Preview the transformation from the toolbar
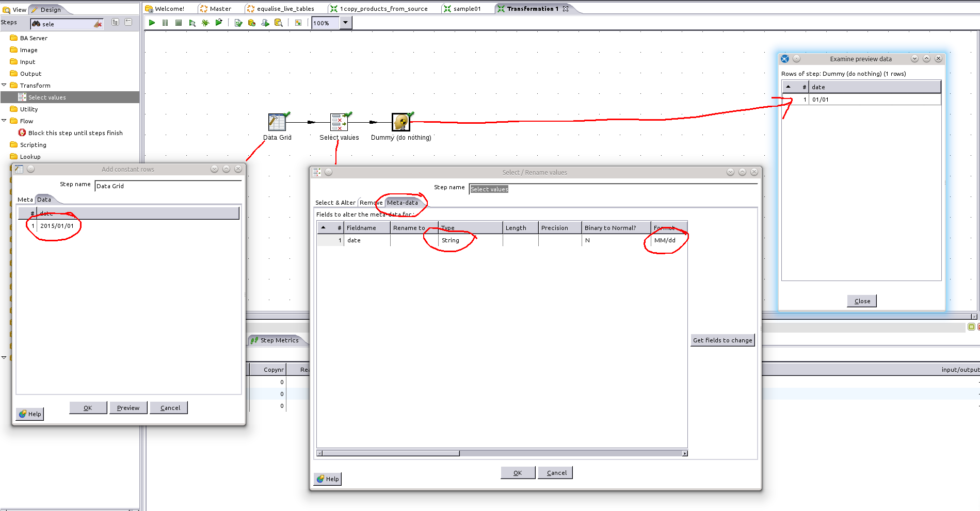 point(192,23)
